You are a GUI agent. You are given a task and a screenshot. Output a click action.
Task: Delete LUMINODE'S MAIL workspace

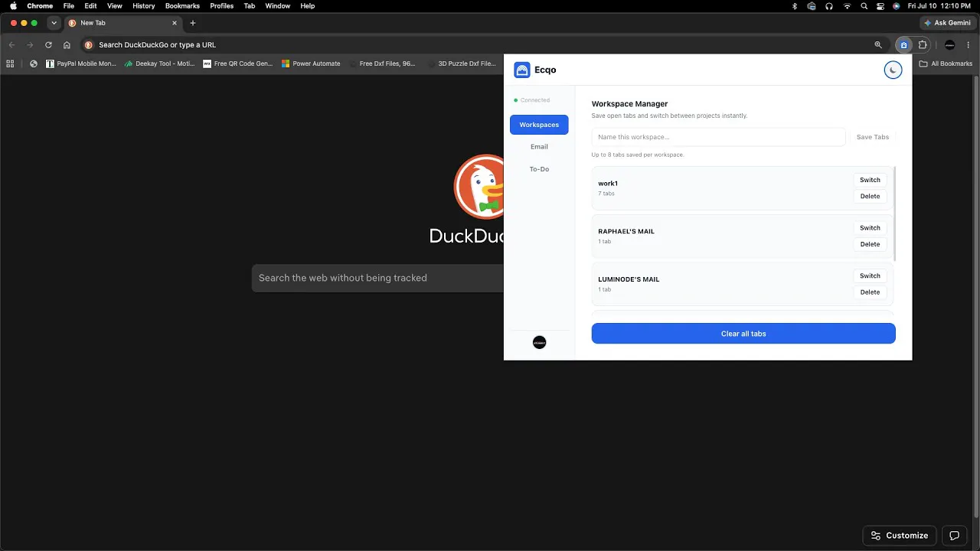click(x=870, y=292)
